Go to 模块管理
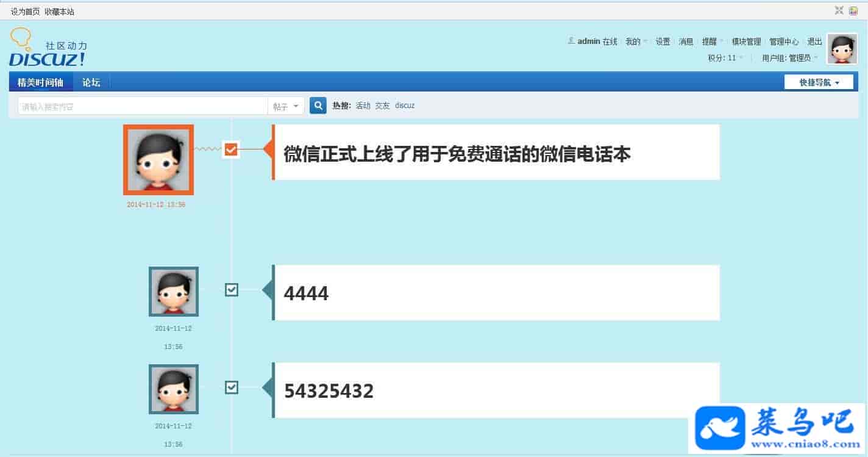The image size is (868, 457). [747, 41]
